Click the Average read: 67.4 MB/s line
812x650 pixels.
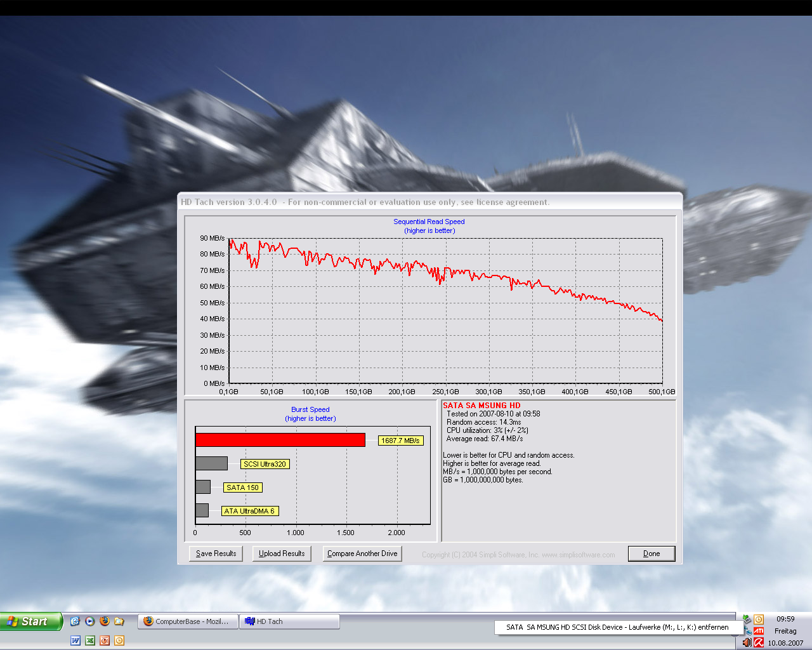click(x=485, y=439)
